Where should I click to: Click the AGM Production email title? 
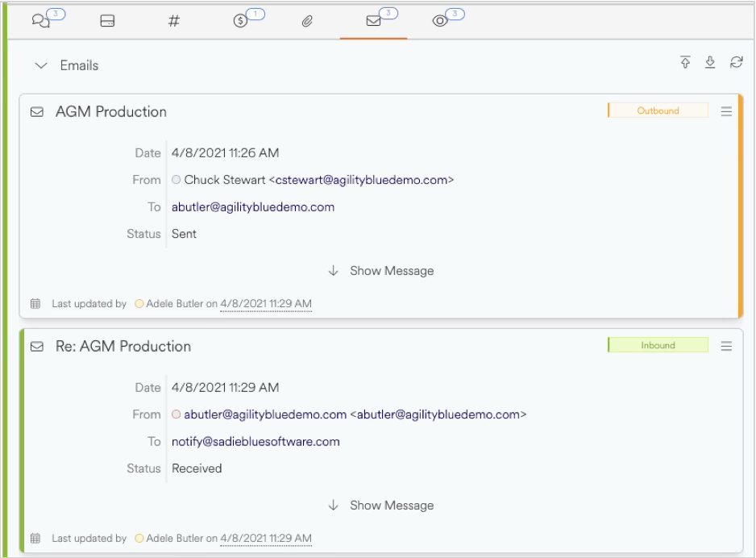111,112
